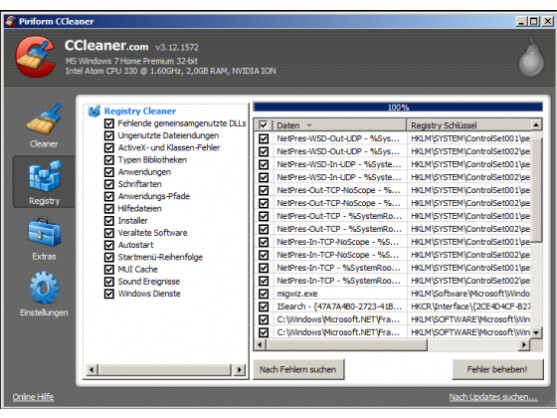This screenshot has height=418, width=557.
Task: Uncheck Fehlende gemeinsamgenutzte DLLs option
Action: tap(109, 123)
